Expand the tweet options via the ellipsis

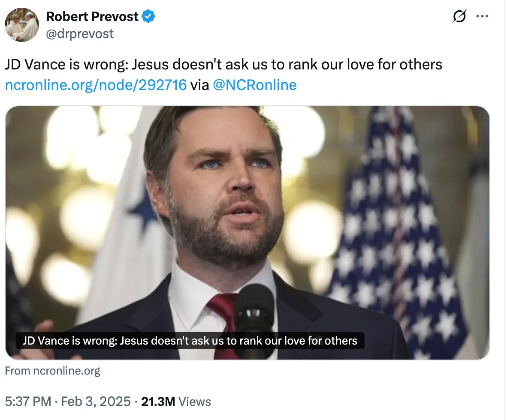tap(483, 16)
